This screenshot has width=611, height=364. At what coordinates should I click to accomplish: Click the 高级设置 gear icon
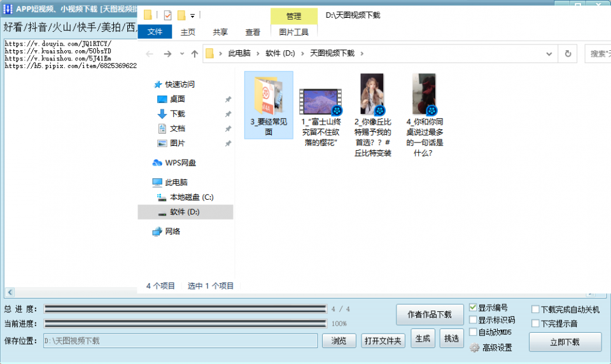(474, 347)
